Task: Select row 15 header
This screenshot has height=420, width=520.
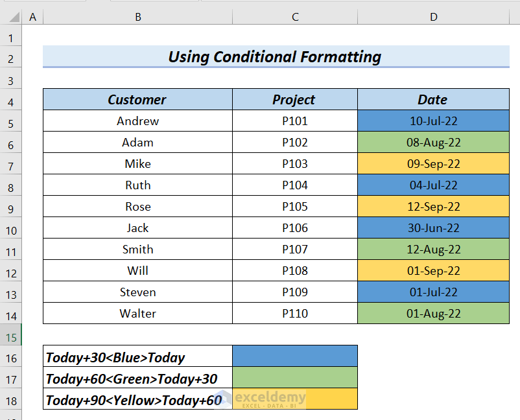Action: (10, 337)
